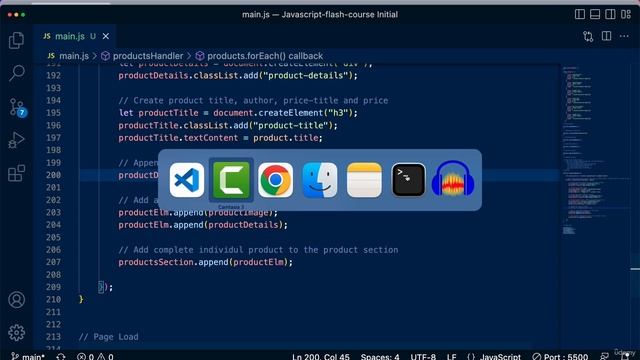Click document.createElement("h3") on line 195
640x360 pixels.
(283, 113)
